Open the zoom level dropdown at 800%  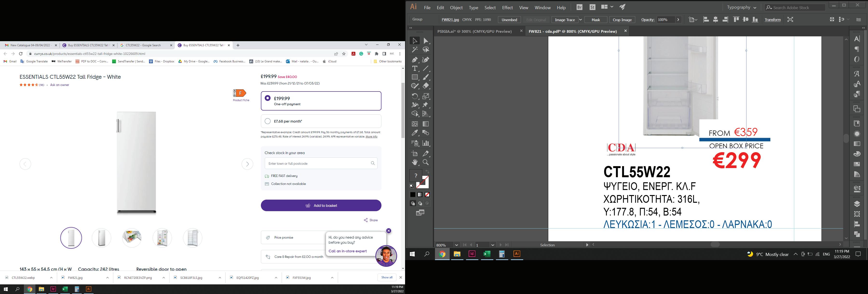[456, 245]
